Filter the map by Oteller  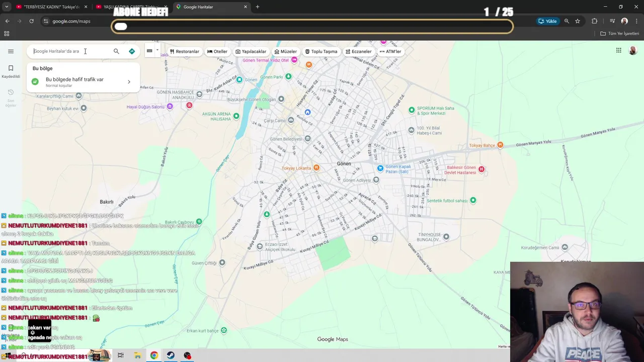pyautogui.click(x=217, y=51)
